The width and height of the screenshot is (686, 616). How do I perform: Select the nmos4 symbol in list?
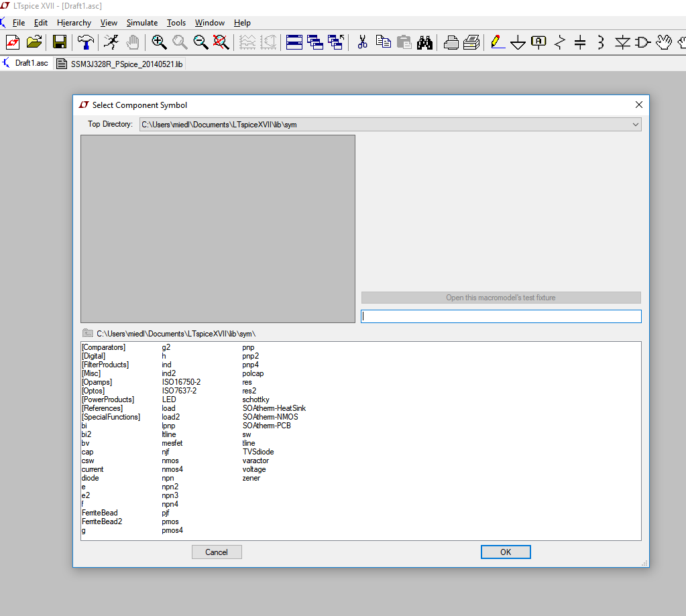[172, 469]
